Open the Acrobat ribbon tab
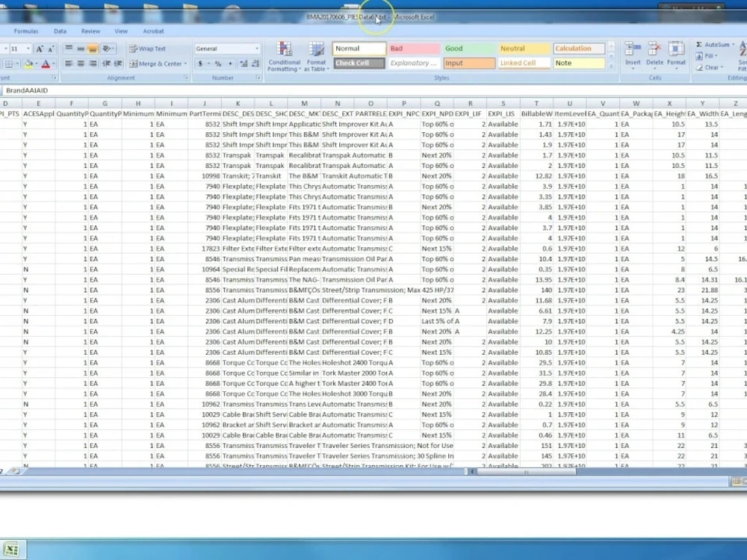Viewport: 747px width, 560px height. [x=154, y=31]
